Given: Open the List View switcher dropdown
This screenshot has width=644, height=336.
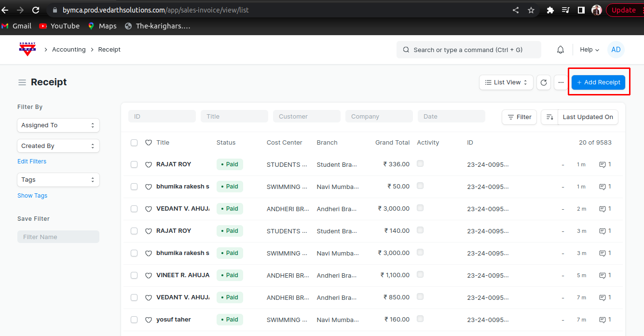Looking at the screenshot, I should click(x=506, y=82).
